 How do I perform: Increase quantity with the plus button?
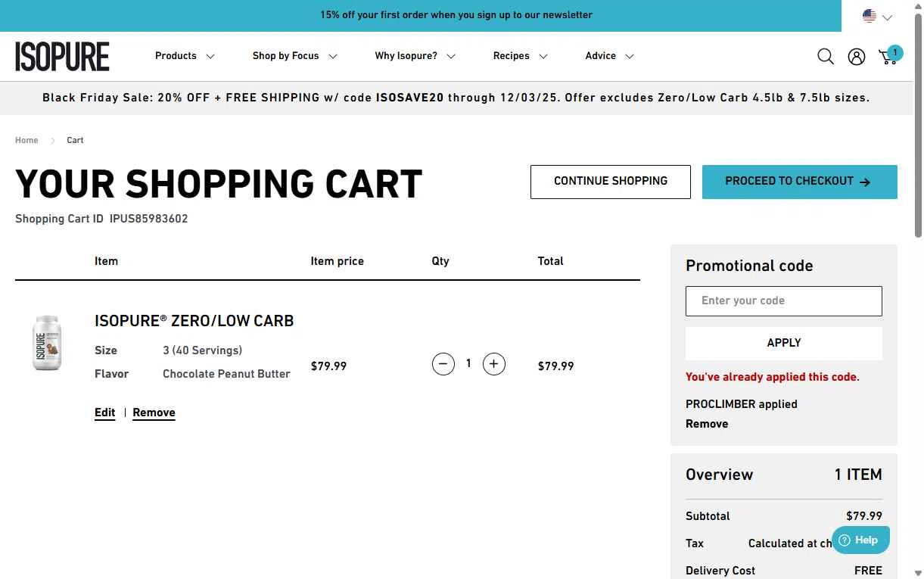(x=494, y=364)
